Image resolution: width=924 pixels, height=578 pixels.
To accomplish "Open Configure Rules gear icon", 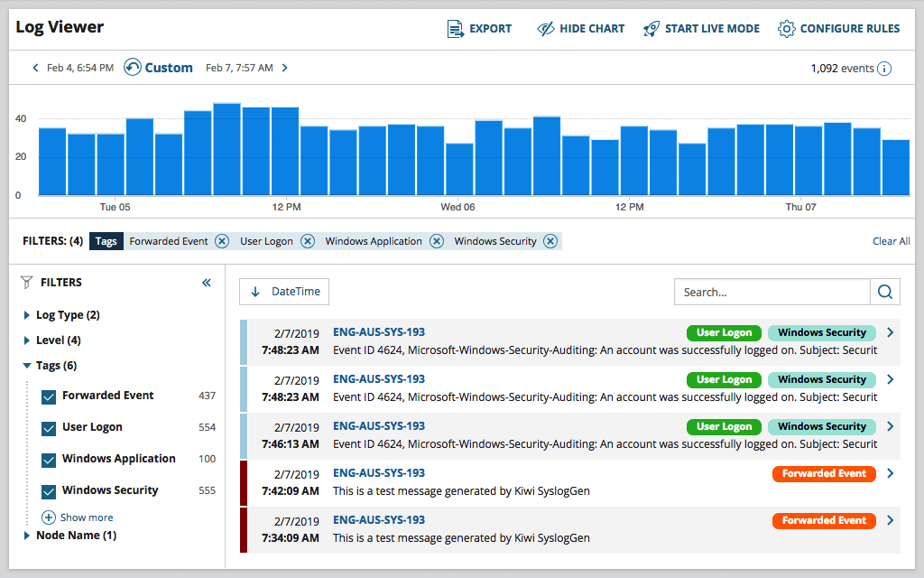I will pyautogui.click(x=786, y=29).
